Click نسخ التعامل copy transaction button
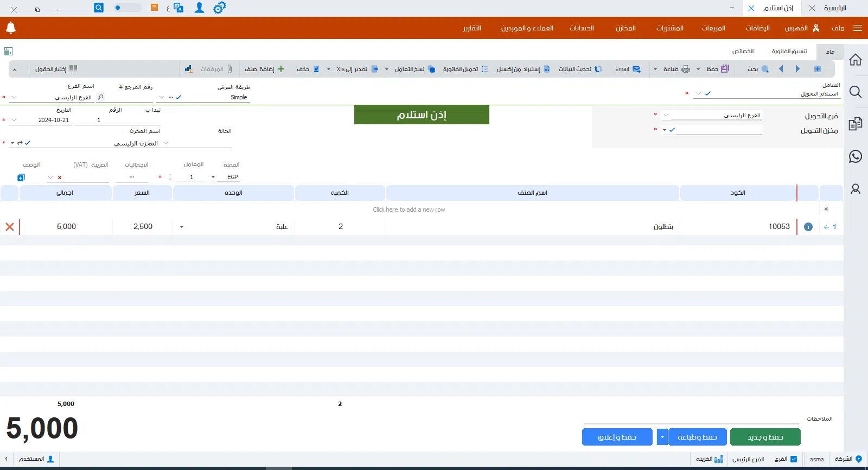Viewport: 868px width, 470px height. coord(415,69)
